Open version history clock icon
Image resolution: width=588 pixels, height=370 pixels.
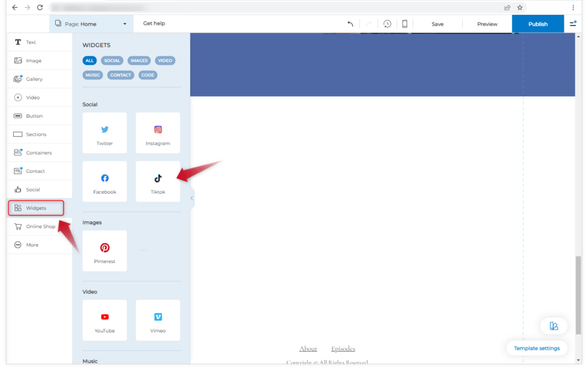coord(388,24)
